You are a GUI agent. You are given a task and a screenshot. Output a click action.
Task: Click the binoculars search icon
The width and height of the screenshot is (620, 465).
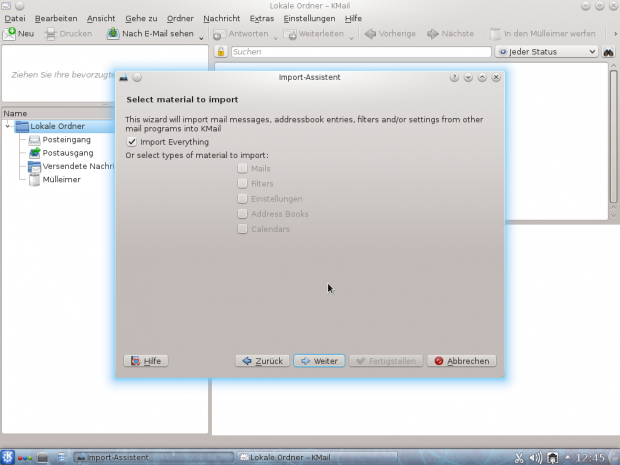(x=608, y=51)
